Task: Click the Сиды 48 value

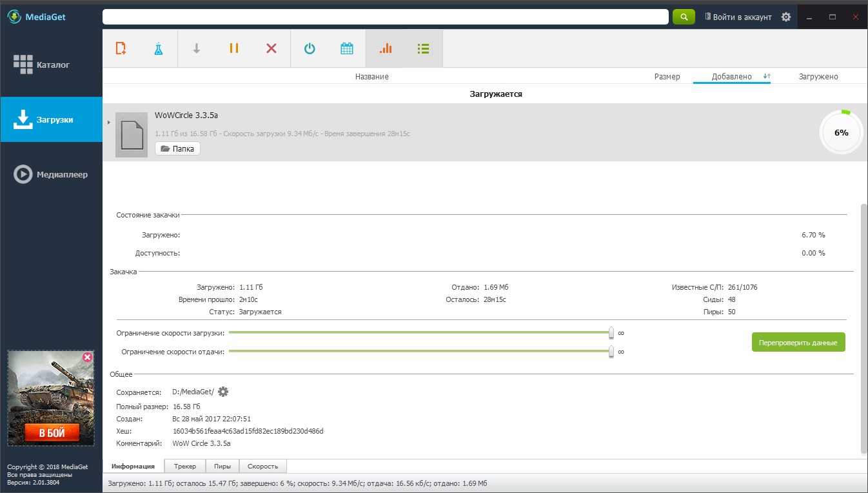Action: click(x=731, y=299)
